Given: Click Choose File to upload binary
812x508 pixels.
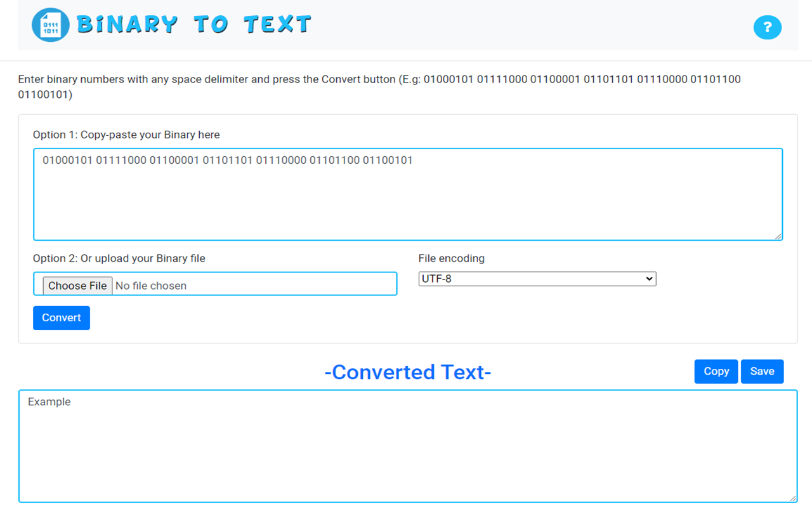Looking at the screenshot, I should click(77, 286).
